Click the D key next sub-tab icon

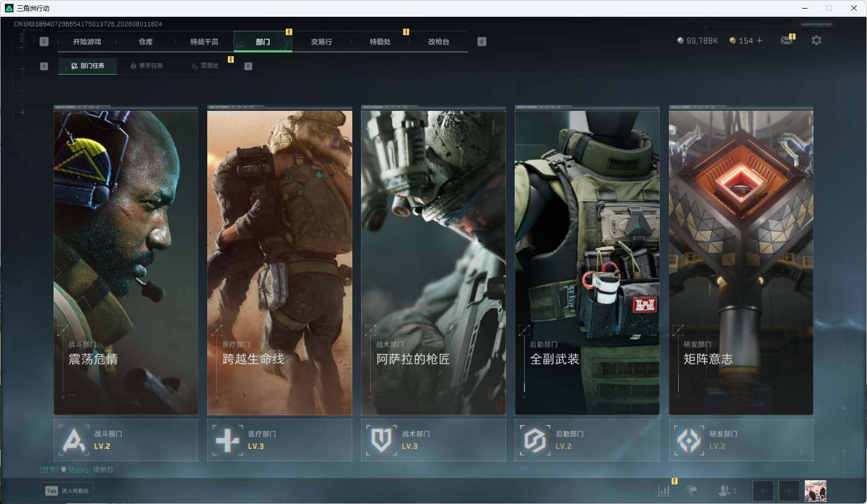248,66
